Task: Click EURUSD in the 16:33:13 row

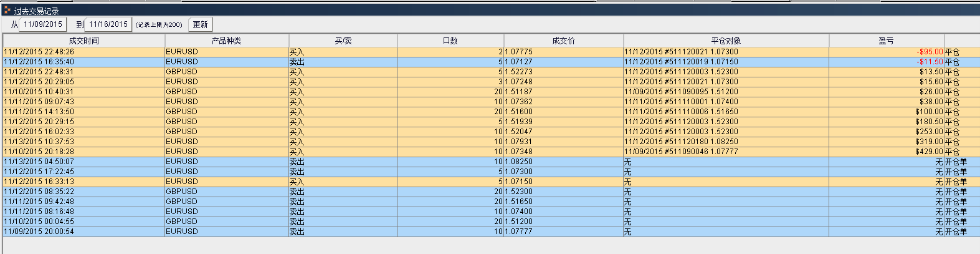Action: [x=181, y=182]
